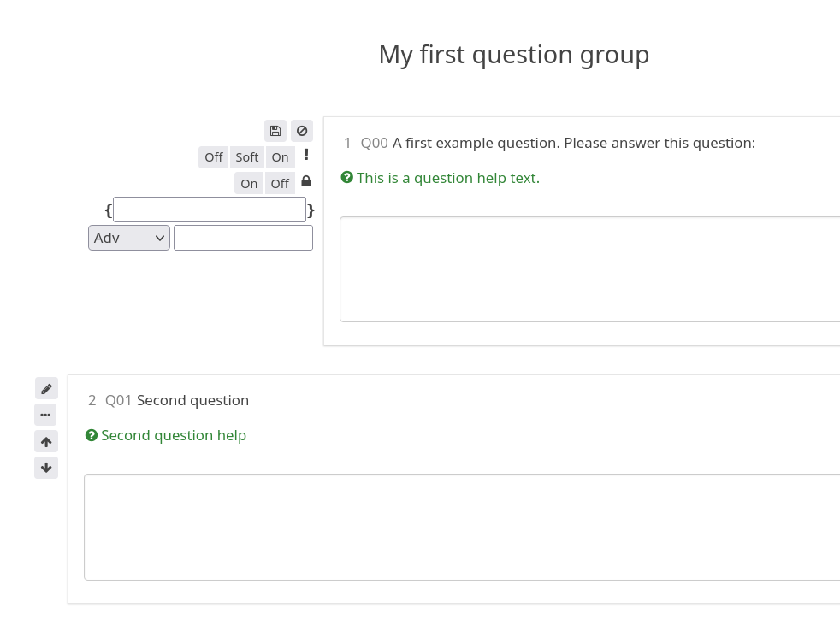The height and width of the screenshot is (631, 840).
Task: Open the ellipsis more-options icon for Q01
Action: tap(46, 416)
